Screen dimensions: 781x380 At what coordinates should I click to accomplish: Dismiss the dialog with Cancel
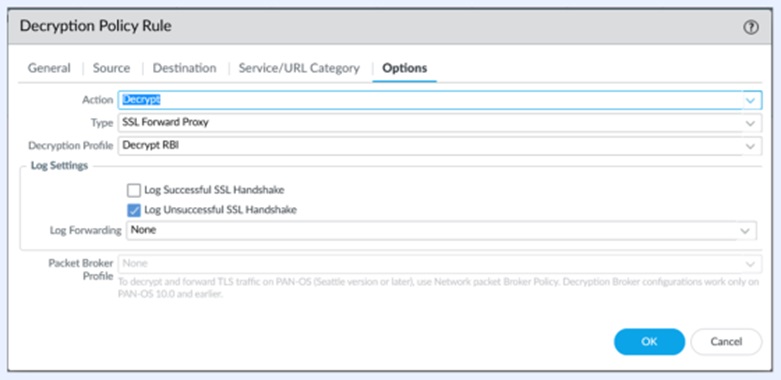pyautogui.click(x=726, y=342)
